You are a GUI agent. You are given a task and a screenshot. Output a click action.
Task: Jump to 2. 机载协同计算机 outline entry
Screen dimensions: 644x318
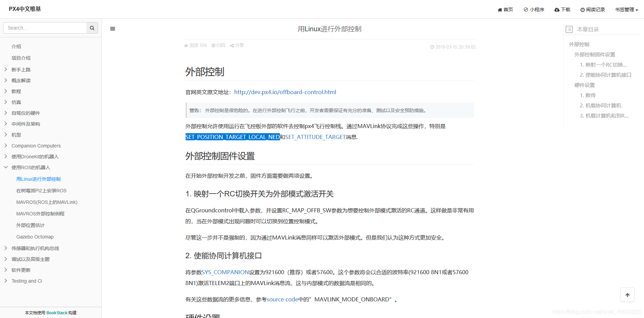(601, 106)
